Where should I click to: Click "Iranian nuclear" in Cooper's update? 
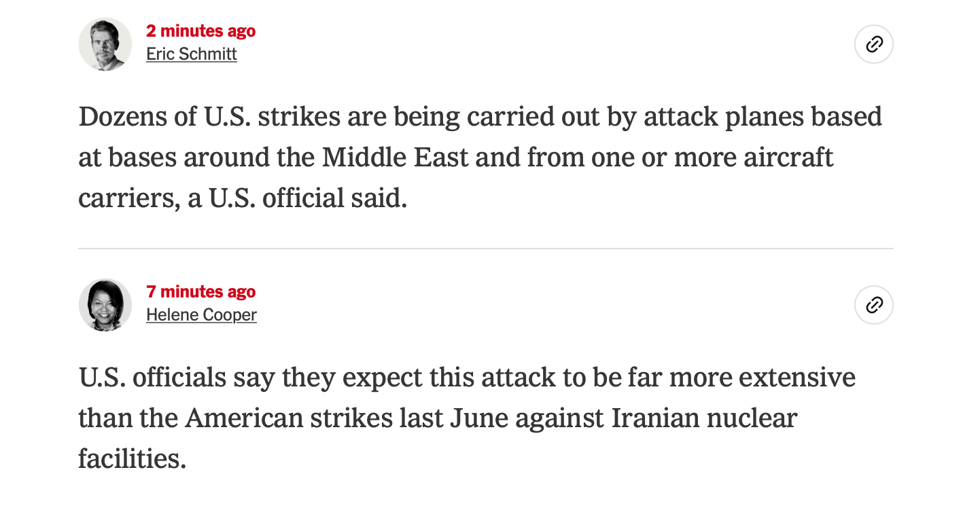(x=704, y=418)
